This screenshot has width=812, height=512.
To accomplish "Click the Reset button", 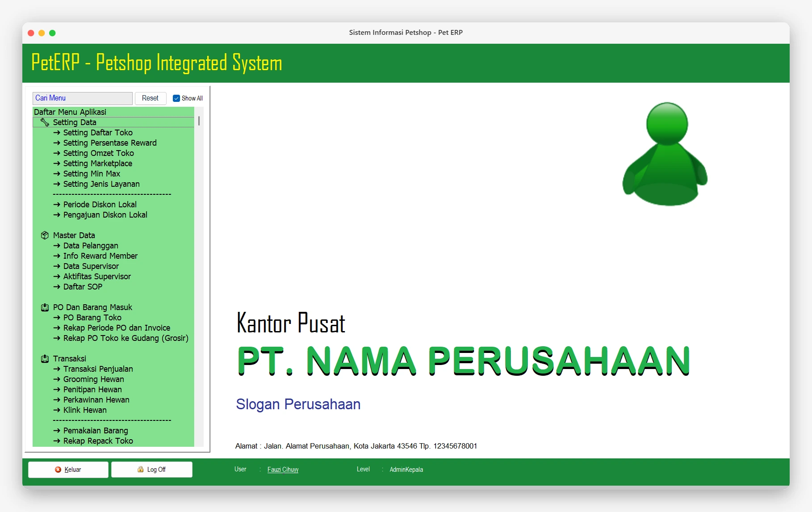I will coord(151,98).
